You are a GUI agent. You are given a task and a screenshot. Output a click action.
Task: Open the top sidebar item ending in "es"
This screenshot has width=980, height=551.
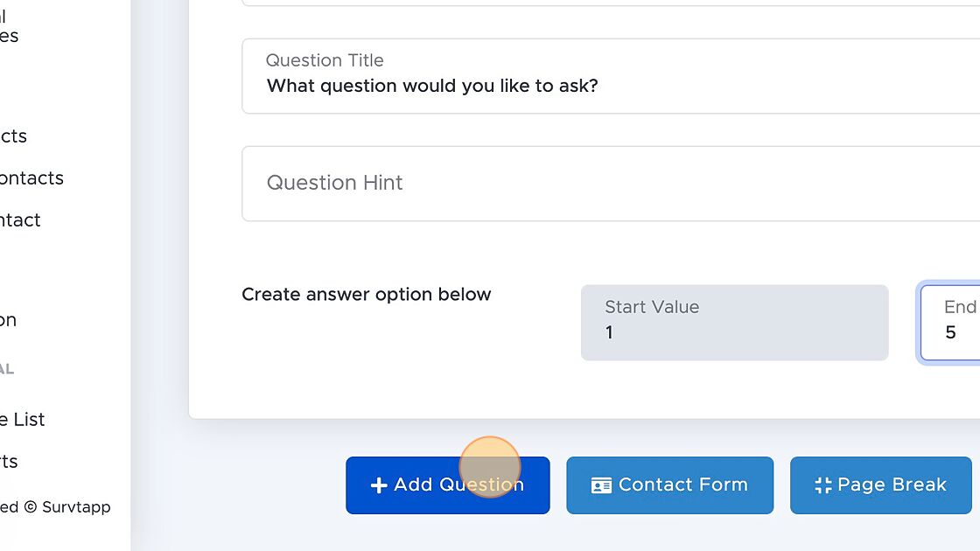point(10,36)
